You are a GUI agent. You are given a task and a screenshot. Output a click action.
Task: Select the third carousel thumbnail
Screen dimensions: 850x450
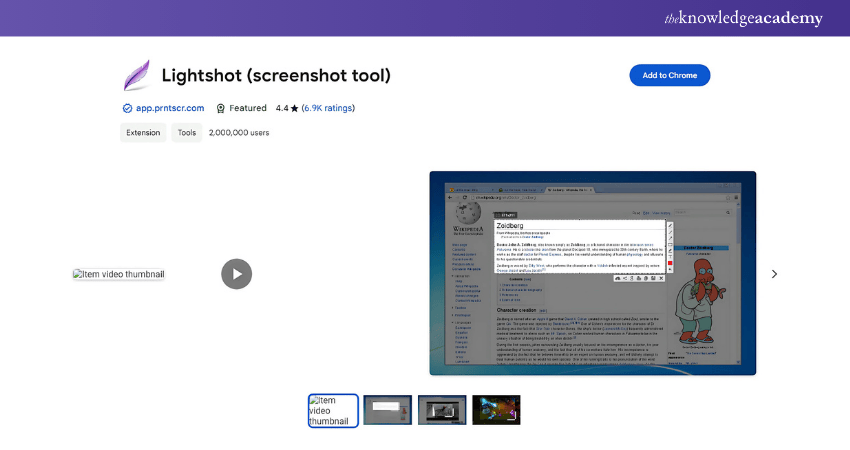pyautogui.click(x=441, y=410)
